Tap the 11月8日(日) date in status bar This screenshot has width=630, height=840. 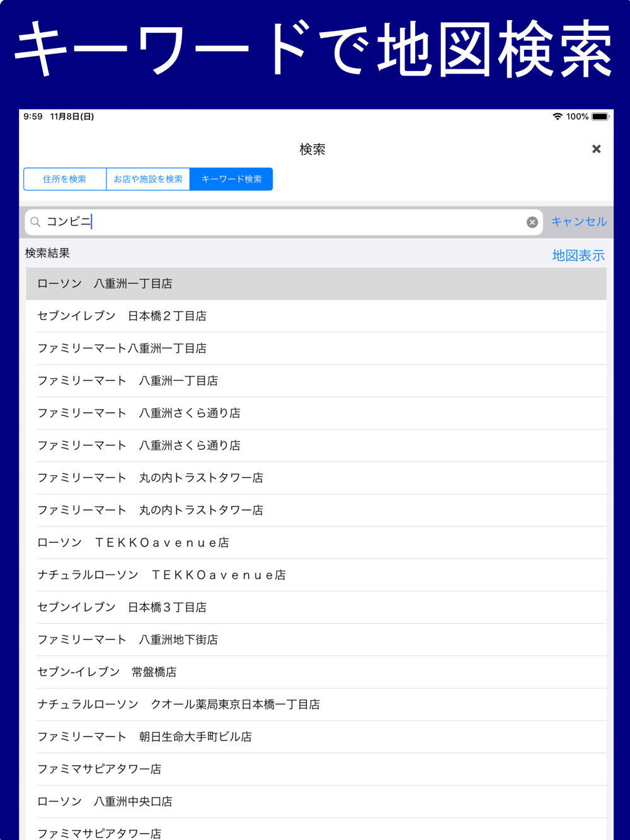pos(72,116)
